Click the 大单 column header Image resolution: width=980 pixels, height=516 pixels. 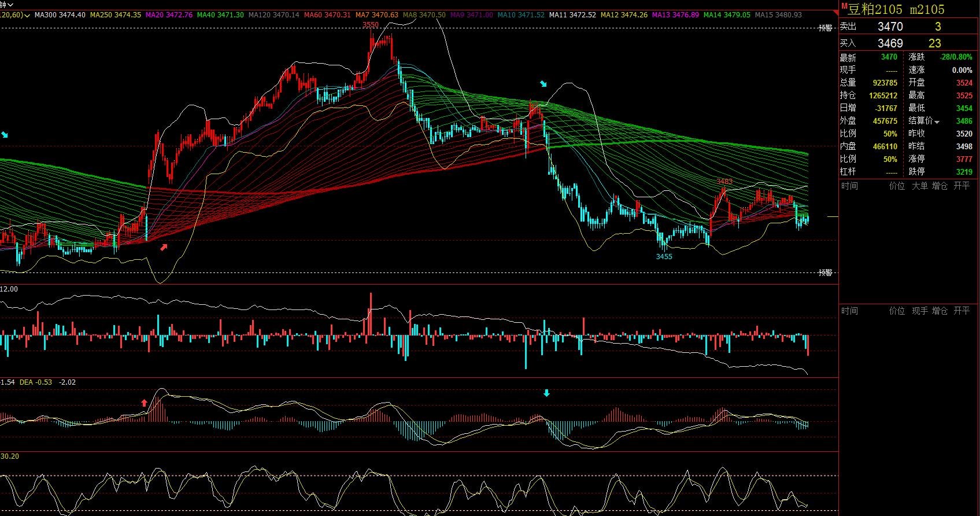pyautogui.click(x=920, y=186)
